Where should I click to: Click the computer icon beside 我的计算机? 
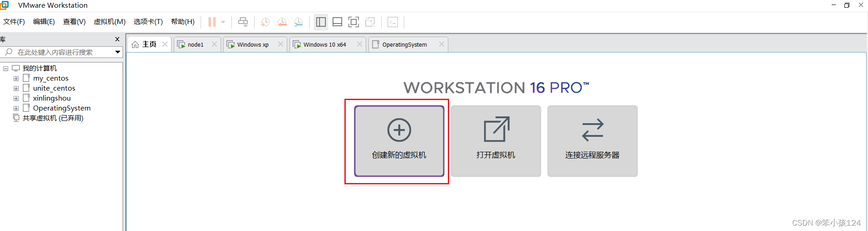[16, 68]
